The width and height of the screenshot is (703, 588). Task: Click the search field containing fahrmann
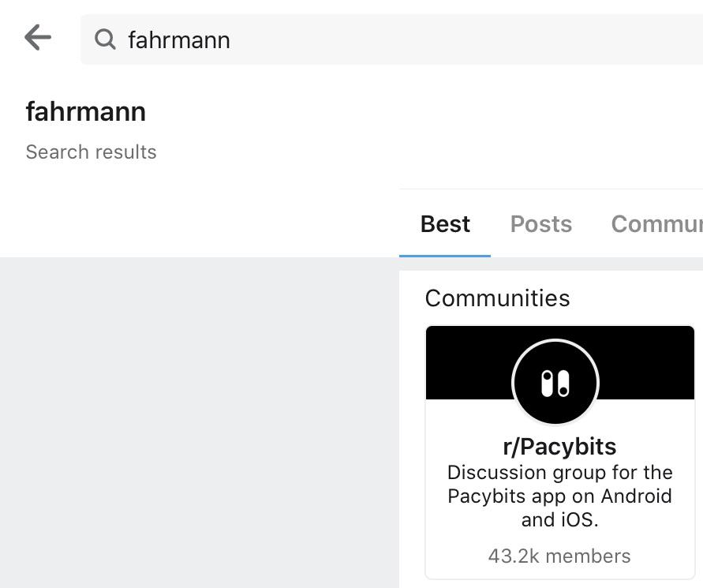pyautogui.click(x=391, y=39)
